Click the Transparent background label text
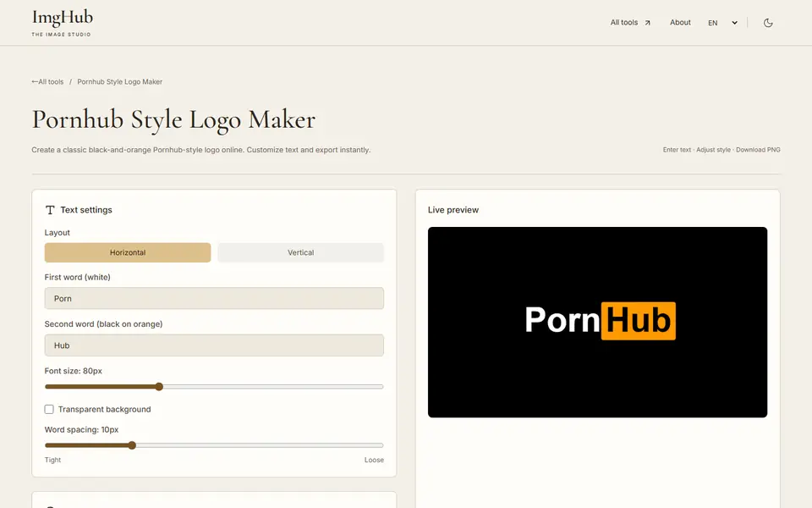812x508 pixels. tap(105, 410)
